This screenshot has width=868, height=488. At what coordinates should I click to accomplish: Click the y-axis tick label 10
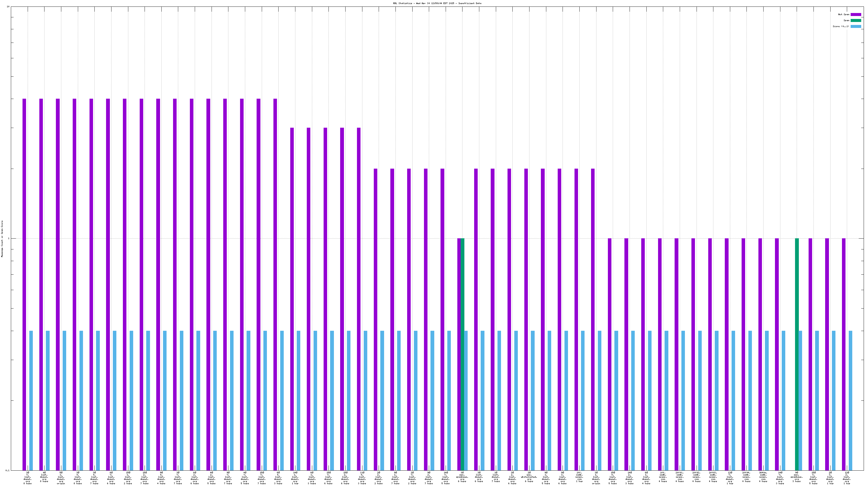8,7
